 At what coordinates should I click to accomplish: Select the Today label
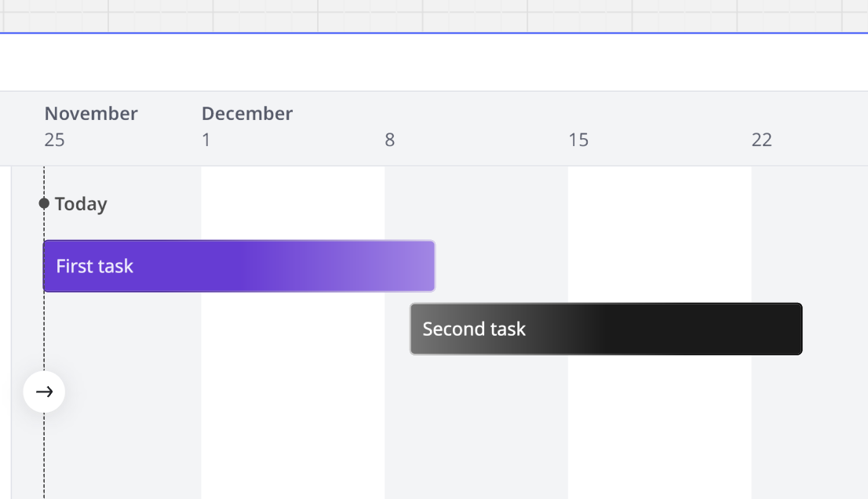tap(81, 204)
